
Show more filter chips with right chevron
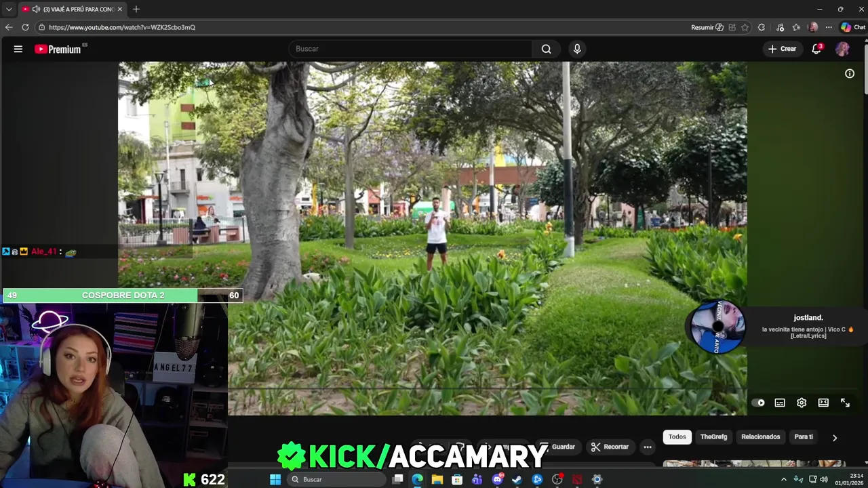coord(835,438)
